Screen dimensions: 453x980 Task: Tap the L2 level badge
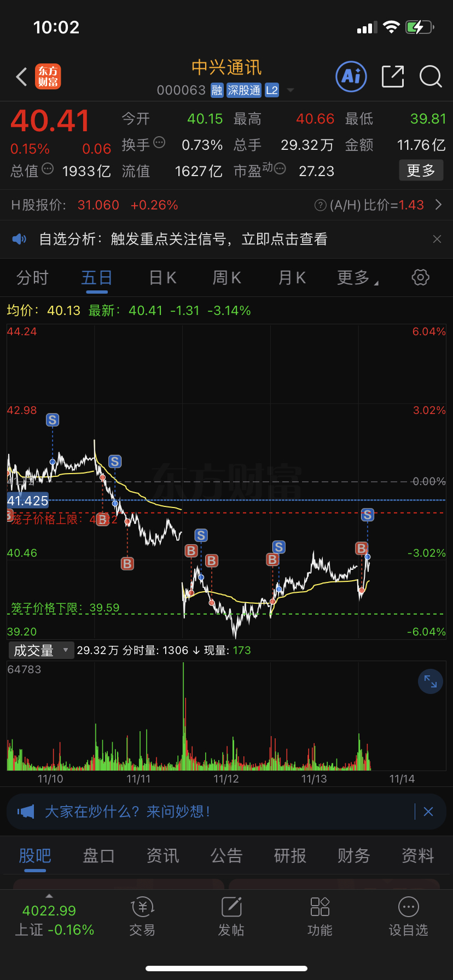click(272, 90)
